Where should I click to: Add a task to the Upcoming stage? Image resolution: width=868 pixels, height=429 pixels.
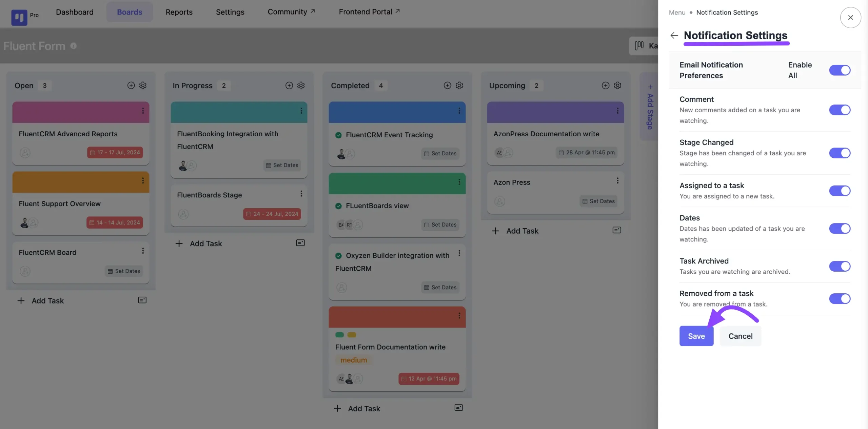click(x=515, y=231)
